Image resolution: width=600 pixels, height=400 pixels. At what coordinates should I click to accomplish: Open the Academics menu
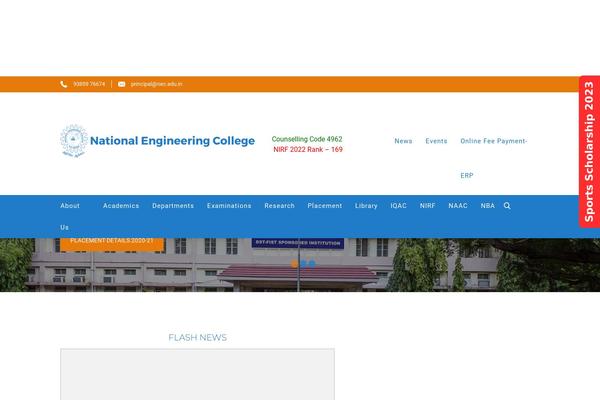click(121, 206)
